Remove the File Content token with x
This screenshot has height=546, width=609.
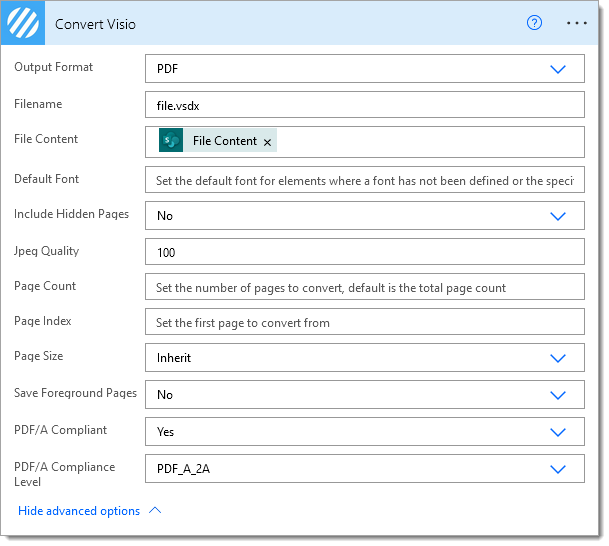(x=267, y=143)
